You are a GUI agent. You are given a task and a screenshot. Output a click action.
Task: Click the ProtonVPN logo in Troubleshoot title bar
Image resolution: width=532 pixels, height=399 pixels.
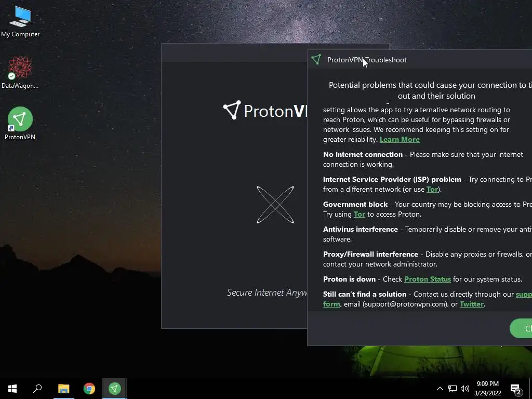click(x=316, y=60)
